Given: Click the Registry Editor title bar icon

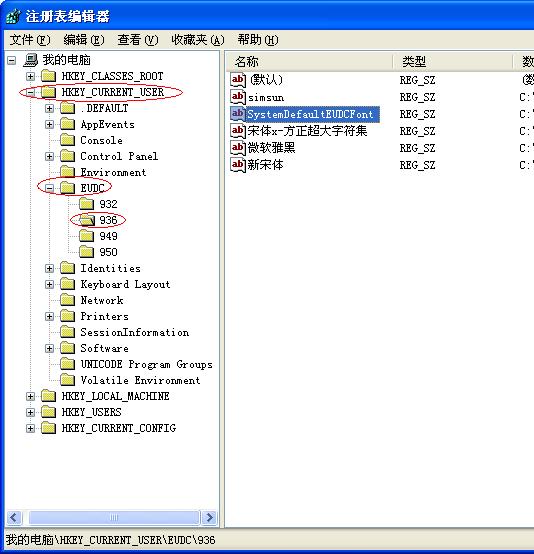Looking at the screenshot, I should click(x=13, y=17).
